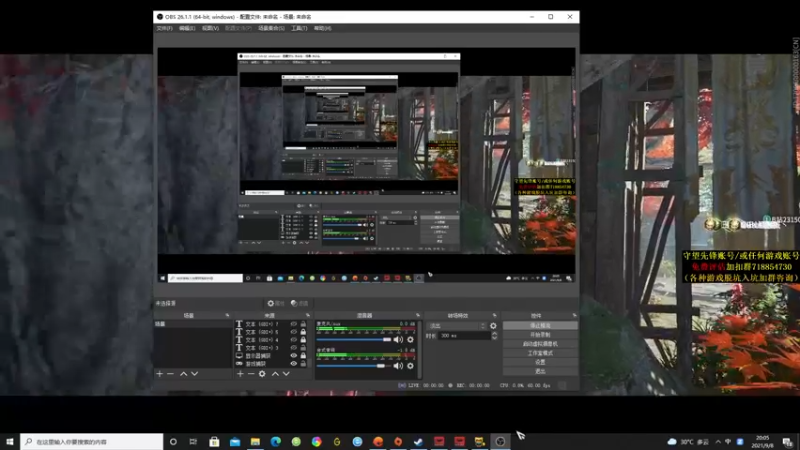Toggle lock on 文本 (GDI+) 7 source
The width and height of the screenshot is (800, 450).
click(303, 324)
